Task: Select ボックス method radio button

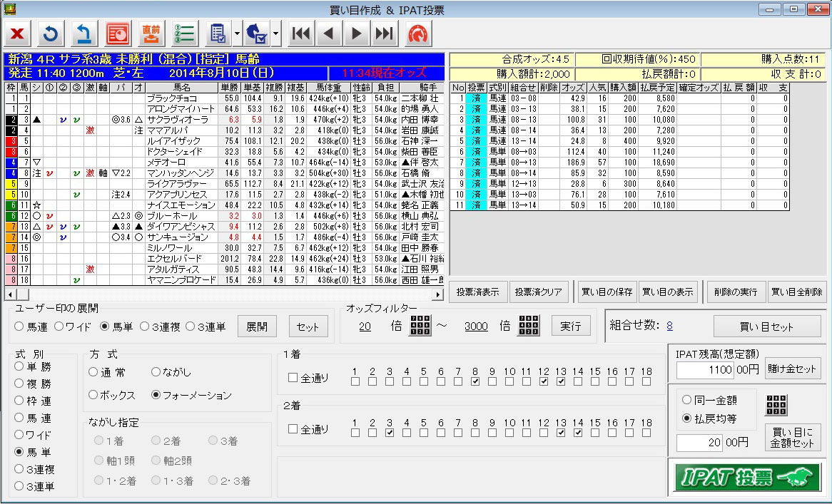Action: (93, 395)
